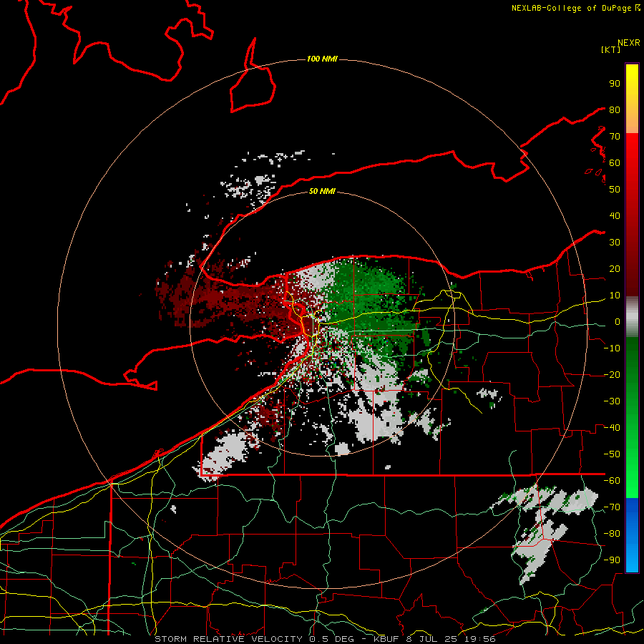Click the NEXLAB-College of DuPage watermark text
Screen dimensions: 644x644
pos(571,8)
